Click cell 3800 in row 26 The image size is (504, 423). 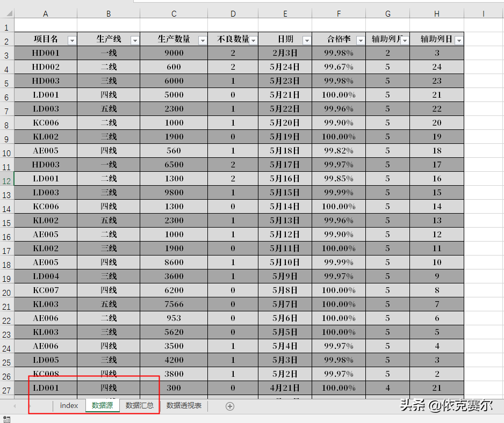(x=174, y=374)
